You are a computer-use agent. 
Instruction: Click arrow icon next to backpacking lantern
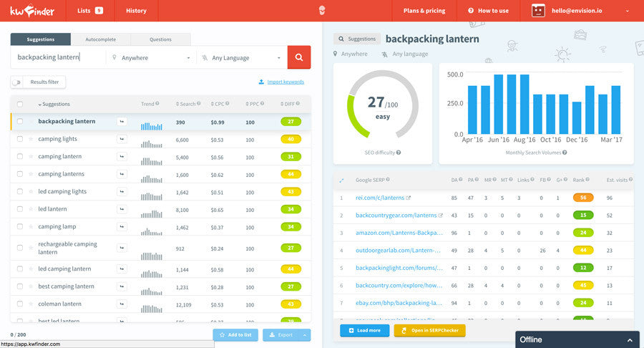[x=122, y=122]
